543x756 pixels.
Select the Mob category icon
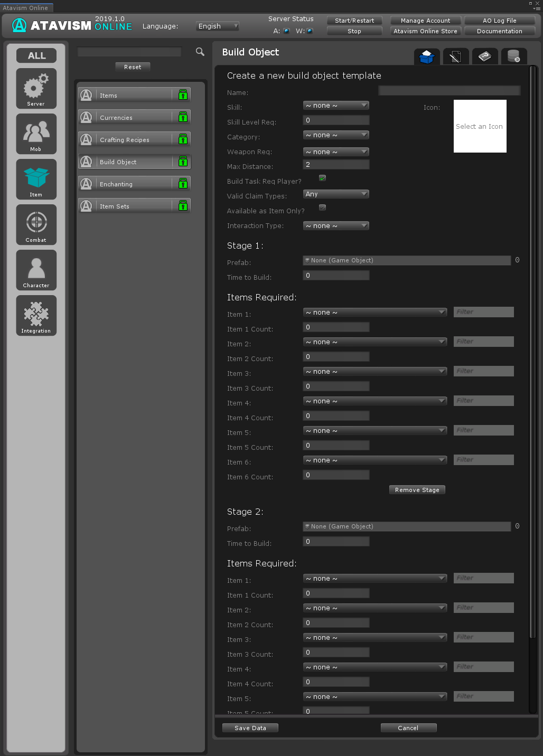[x=36, y=134]
